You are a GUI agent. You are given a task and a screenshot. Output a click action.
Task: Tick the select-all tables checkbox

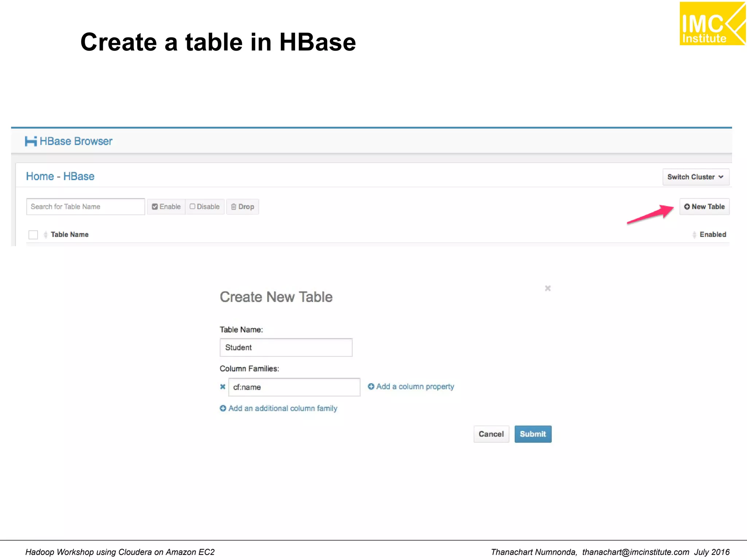tap(33, 234)
